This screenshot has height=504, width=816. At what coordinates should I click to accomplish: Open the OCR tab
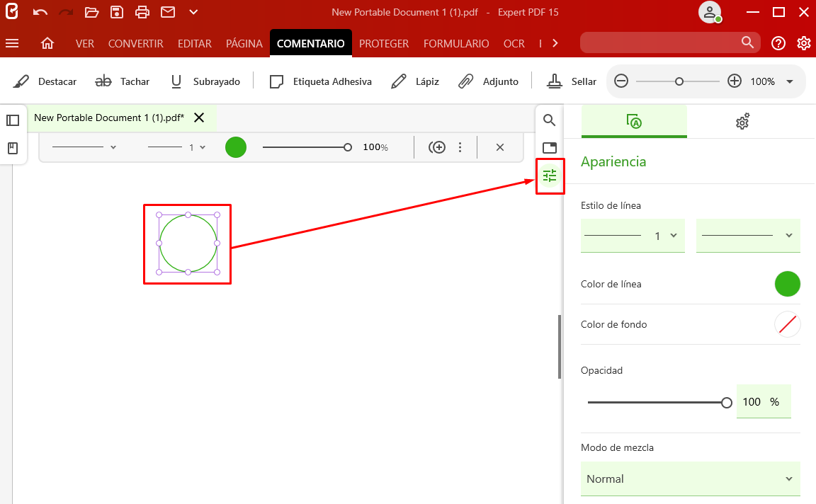[x=514, y=44]
